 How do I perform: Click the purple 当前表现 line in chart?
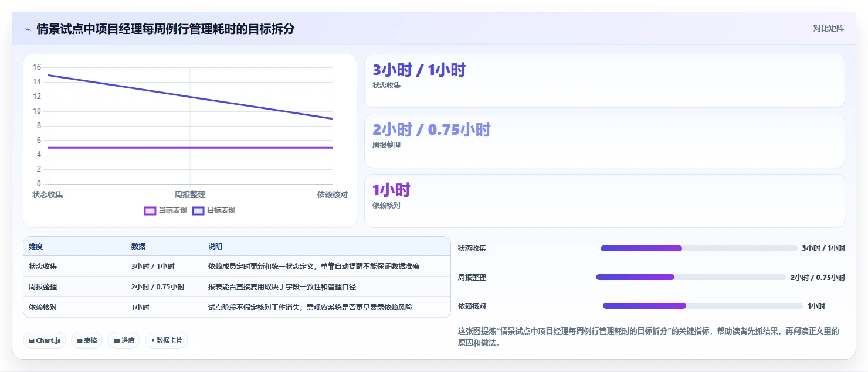pyautogui.click(x=190, y=148)
